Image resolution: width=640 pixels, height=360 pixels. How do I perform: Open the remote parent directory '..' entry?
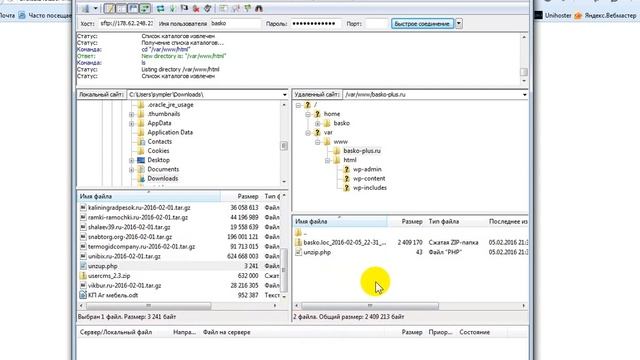coord(305,233)
